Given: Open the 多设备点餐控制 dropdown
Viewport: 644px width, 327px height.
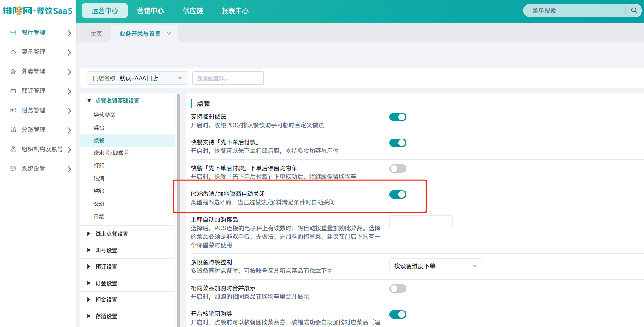Looking at the screenshot, I should [x=436, y=266].
